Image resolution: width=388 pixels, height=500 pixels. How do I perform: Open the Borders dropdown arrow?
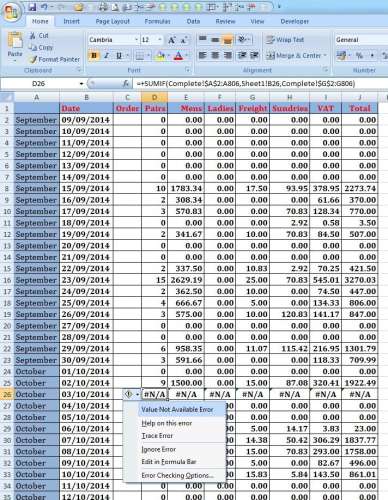(x=148, y=56)
